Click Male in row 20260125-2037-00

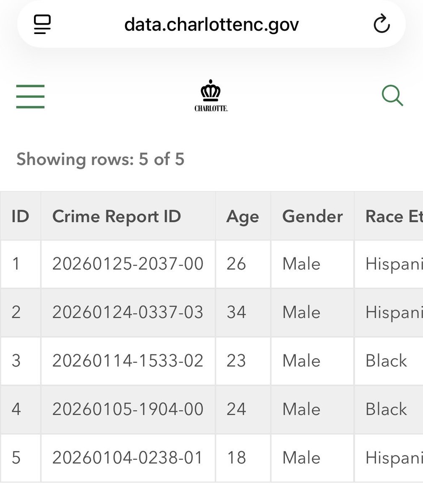[301, 264]
